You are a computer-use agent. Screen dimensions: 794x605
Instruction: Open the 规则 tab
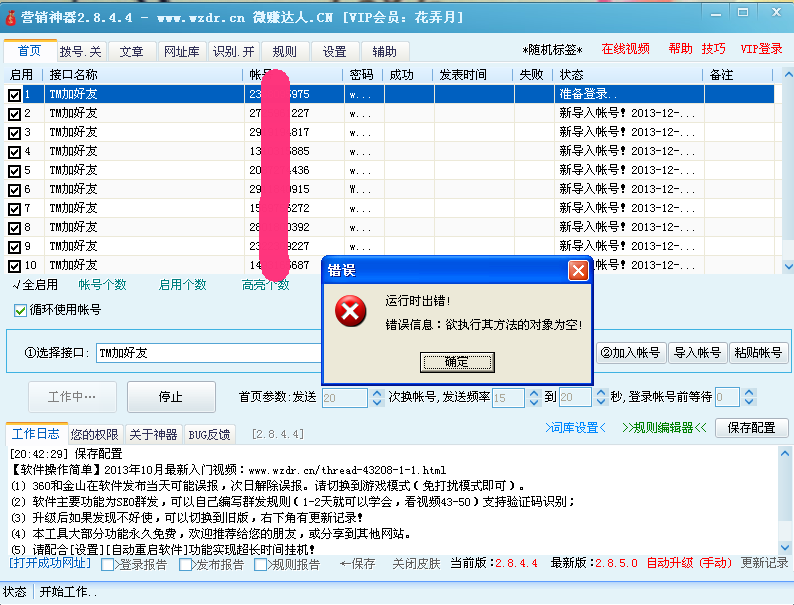point(285,52)
